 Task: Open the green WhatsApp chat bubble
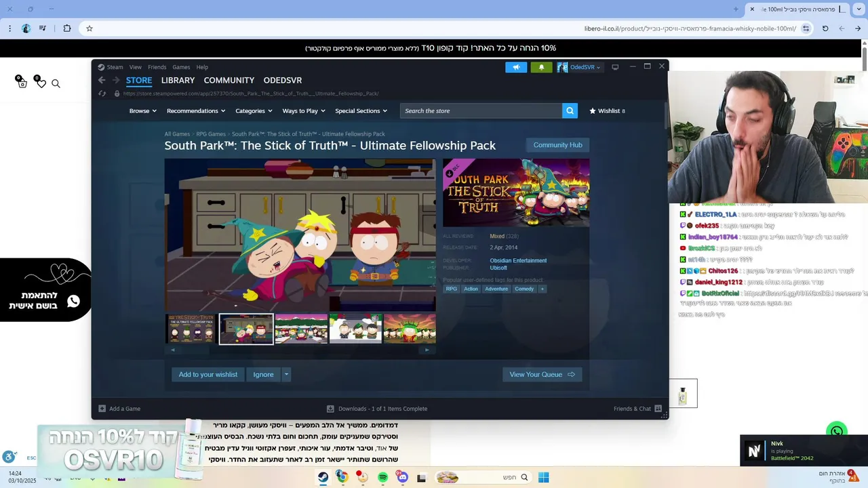coord(837,431)
